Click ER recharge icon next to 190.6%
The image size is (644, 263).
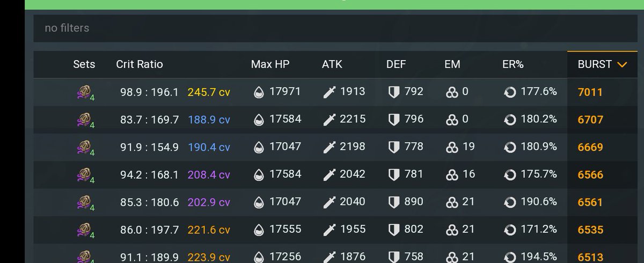point(510,202)
